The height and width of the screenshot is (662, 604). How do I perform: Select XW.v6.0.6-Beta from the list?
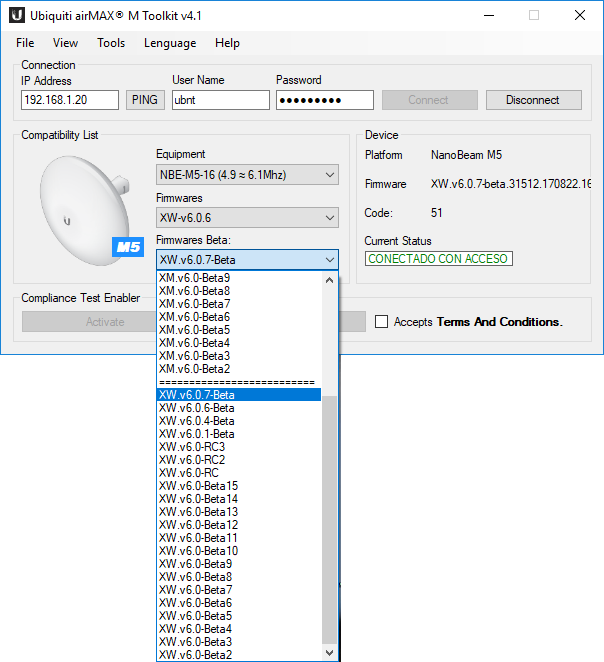point(239,408)
